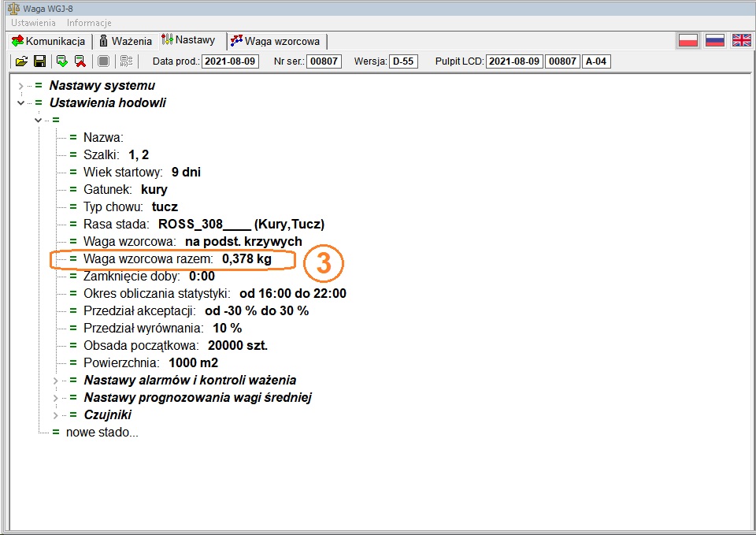This screenshot has width=756, height=535.
Task: Click the open folder toolbar icon
Action: 21,61
